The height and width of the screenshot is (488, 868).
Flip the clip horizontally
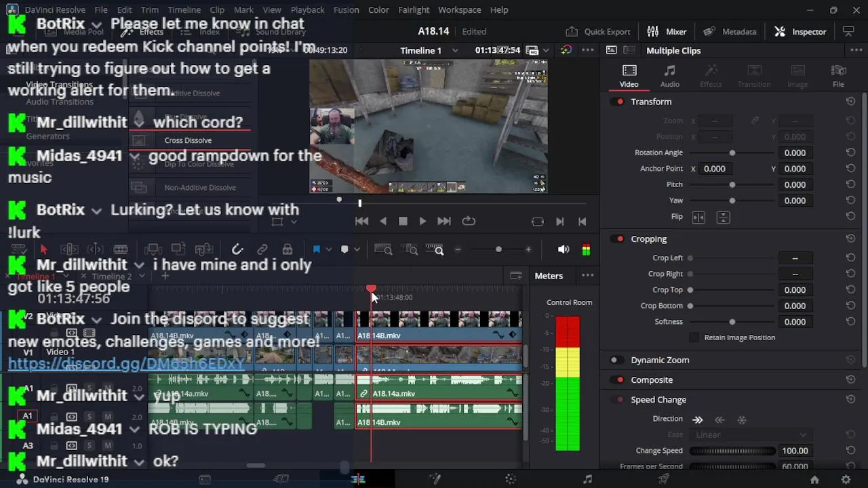(x=698, y=217)
